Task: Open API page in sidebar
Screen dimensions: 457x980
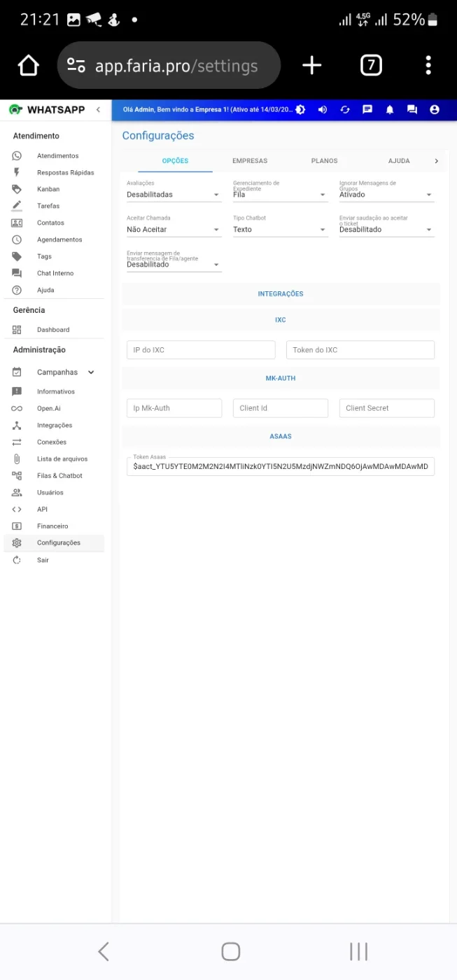Action: pyautogui.click(x=55, y=509)
